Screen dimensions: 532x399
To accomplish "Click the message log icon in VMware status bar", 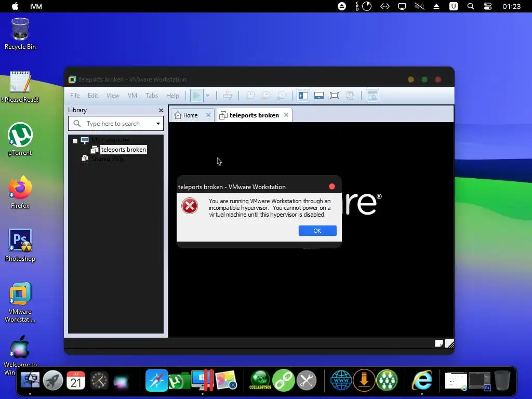I will pos(438,344).
